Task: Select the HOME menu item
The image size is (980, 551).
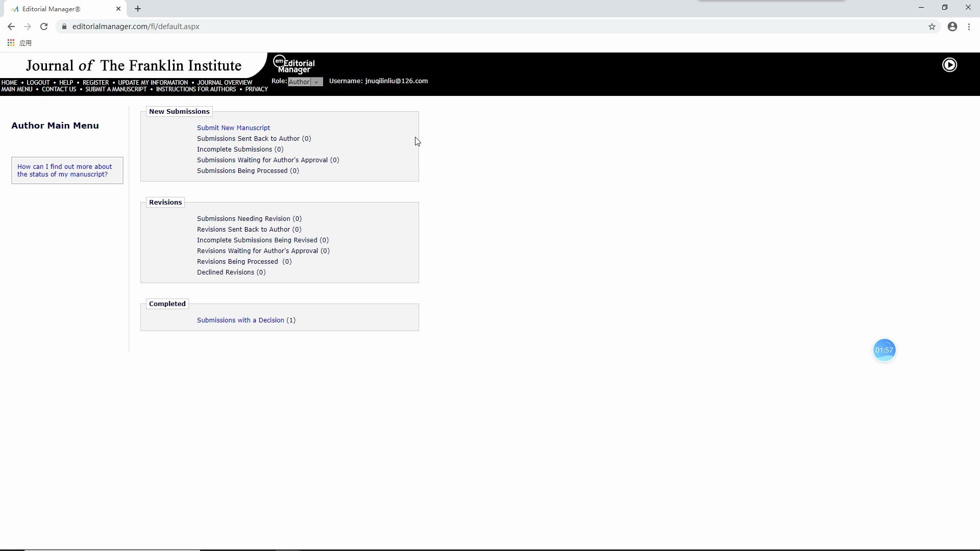Action: click(x=9, y=83)
